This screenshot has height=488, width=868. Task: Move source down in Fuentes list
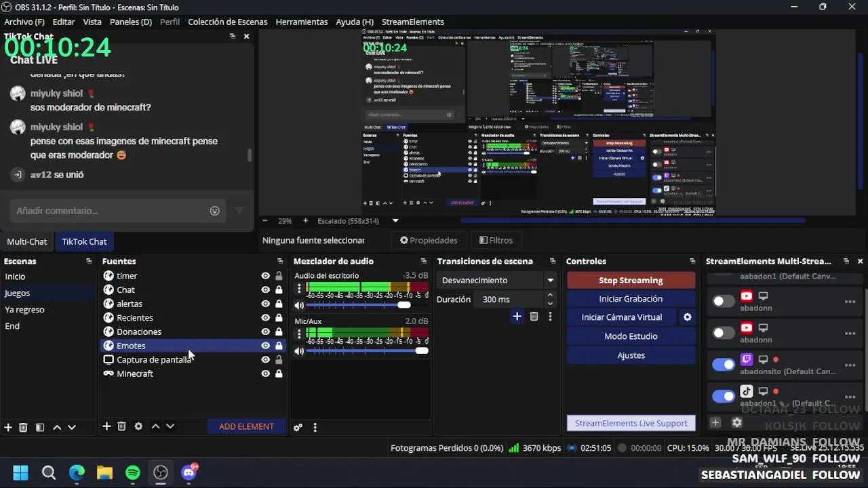(x=170, y=426)
